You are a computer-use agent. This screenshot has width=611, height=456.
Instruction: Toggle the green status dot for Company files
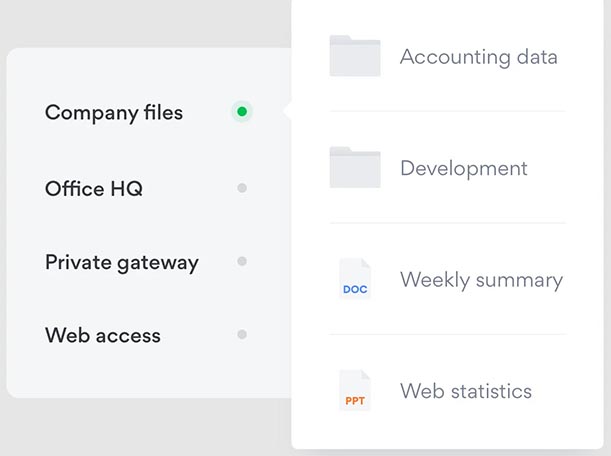point(241,112)
